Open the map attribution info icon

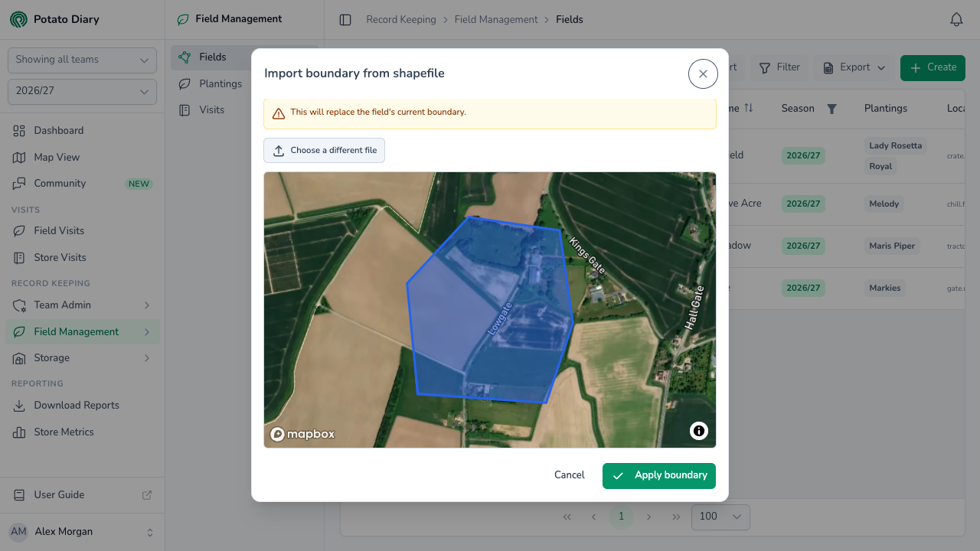699,431
